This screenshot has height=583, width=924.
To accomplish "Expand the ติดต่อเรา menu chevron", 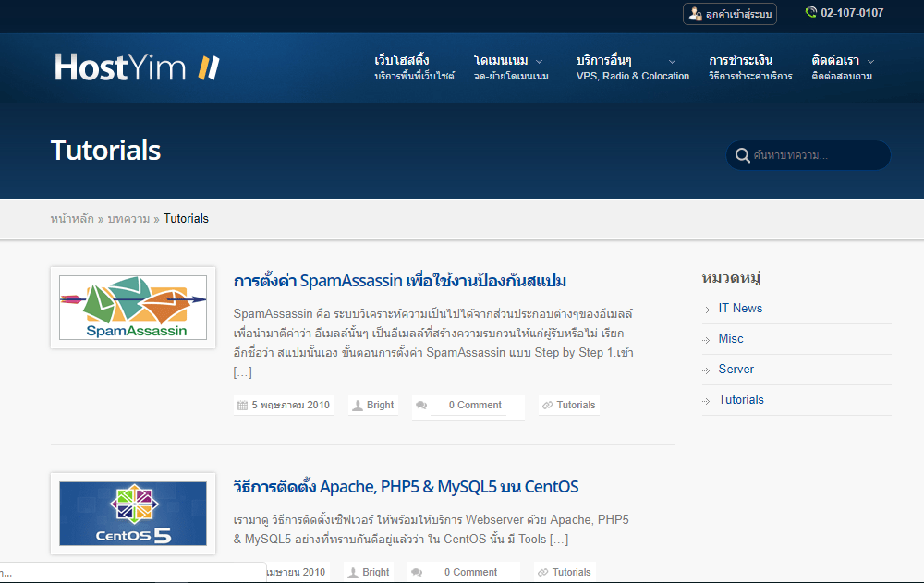I will (x=871, y=61).
